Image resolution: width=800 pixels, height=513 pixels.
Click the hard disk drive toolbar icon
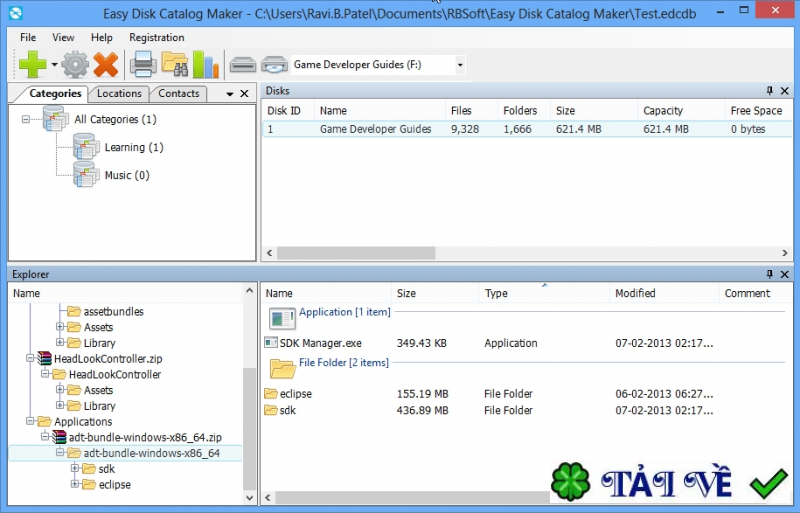243,65
